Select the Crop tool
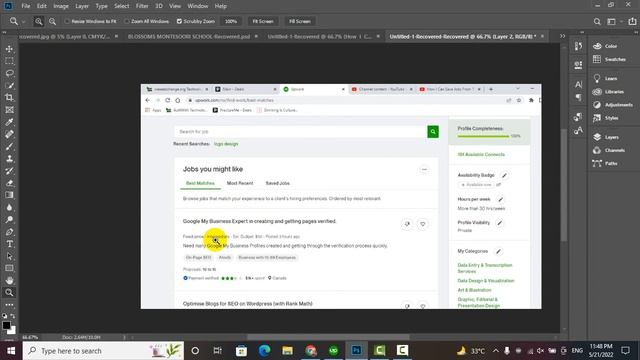This screenshot has height=360, width=640. pos(9,98)
